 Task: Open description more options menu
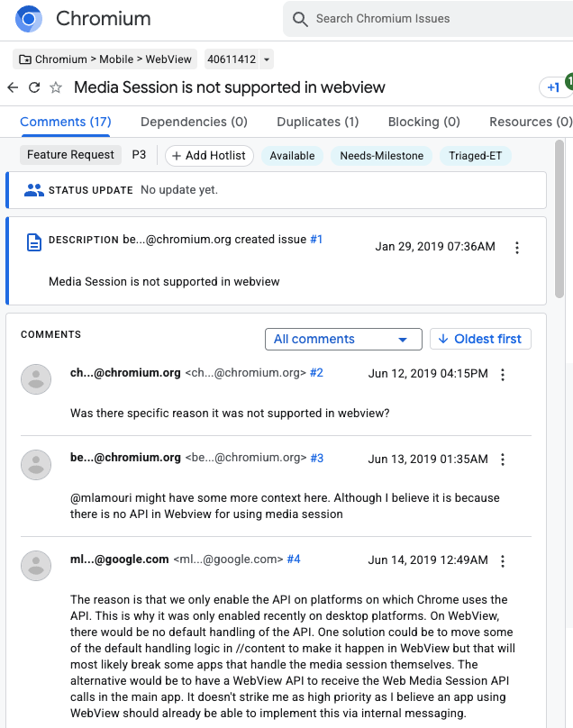point(517,248)
